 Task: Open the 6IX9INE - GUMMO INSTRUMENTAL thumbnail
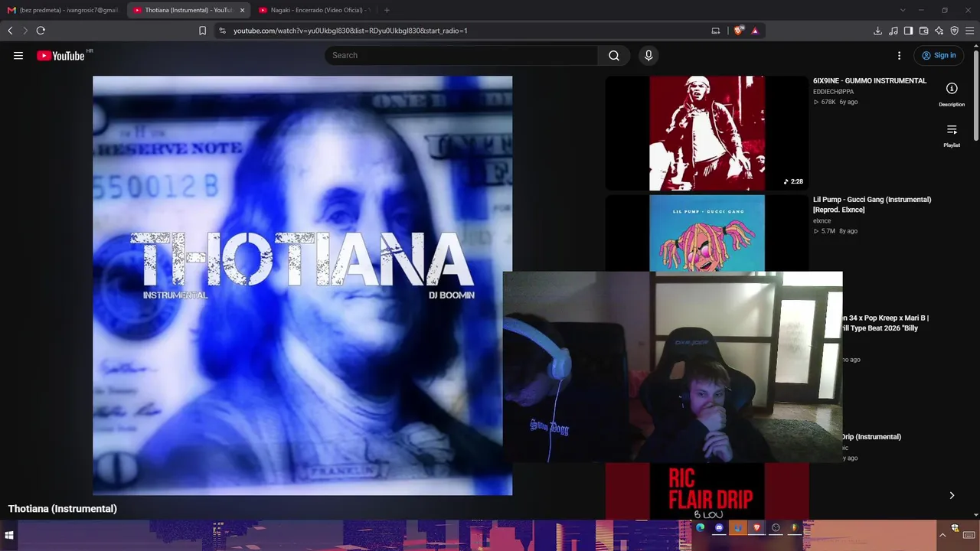[x=707, y=133]
